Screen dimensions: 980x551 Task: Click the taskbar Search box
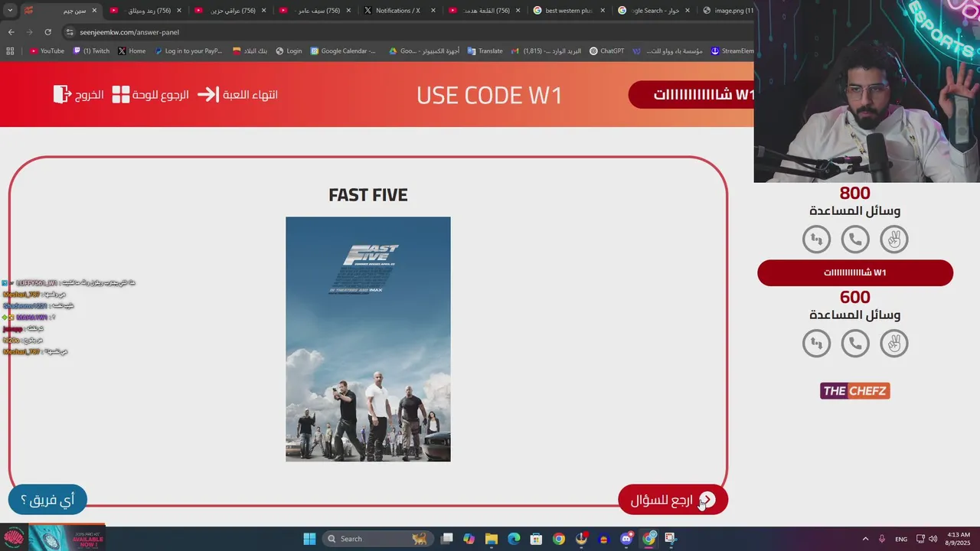(x=377, y=539)
